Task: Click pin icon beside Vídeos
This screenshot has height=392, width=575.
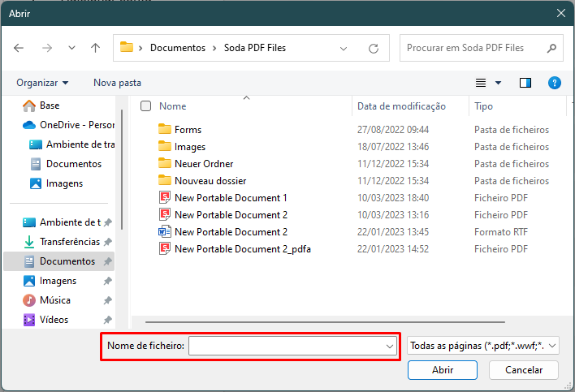Action: 107,320
